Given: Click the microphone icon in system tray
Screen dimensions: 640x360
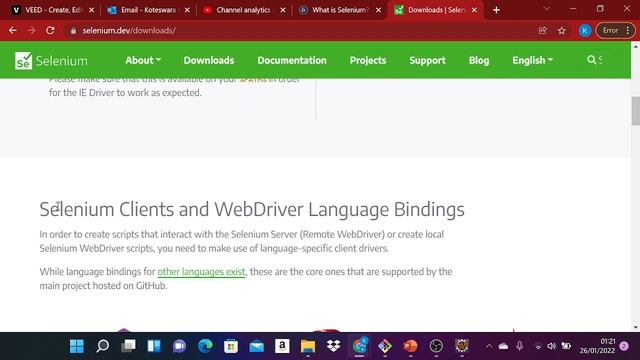Looking at the screenshot, I should tap(520, 346).
